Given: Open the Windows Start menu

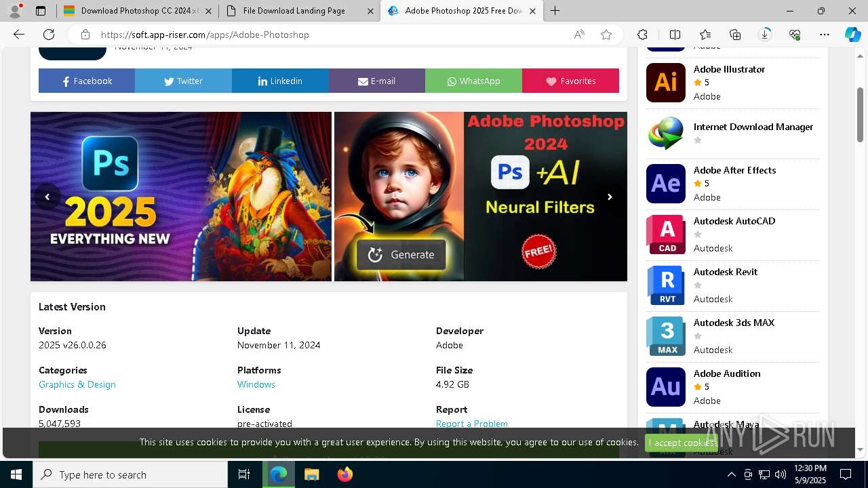Looking at the screenshot, I should click(x=16, y=474).
